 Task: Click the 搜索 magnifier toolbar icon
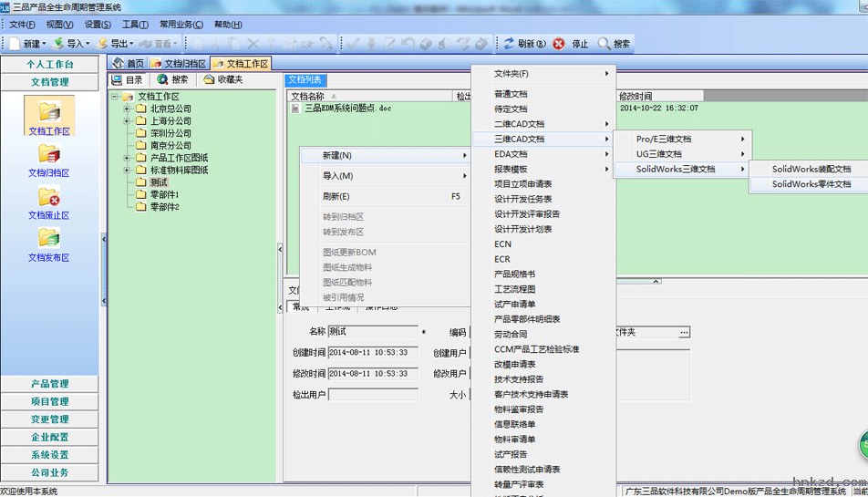click(604, 43)
